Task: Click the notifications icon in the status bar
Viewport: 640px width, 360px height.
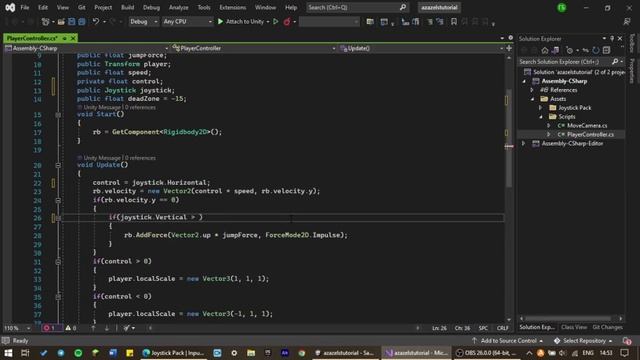Action: point(627,340)
